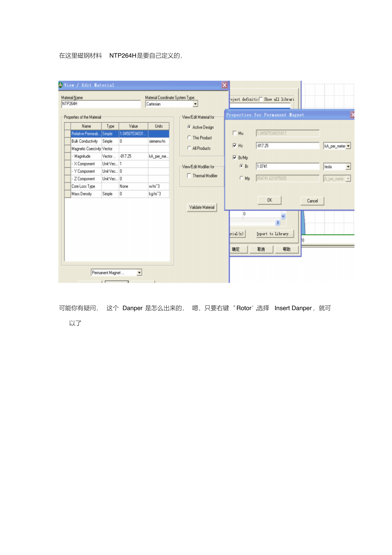The height and width of the screenshot is (555, 392).
Task: Click the Material(s) button in background dialog
Action: point(237,234)
